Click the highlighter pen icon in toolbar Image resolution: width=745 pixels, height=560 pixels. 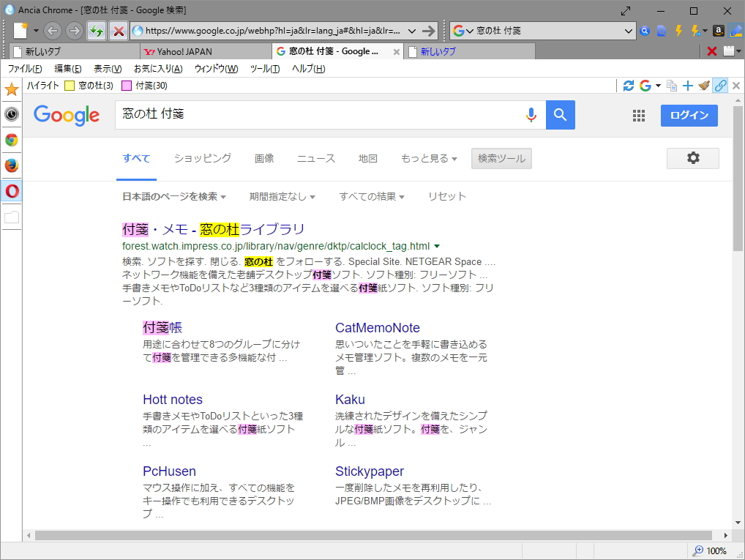[x=736, y=31]
